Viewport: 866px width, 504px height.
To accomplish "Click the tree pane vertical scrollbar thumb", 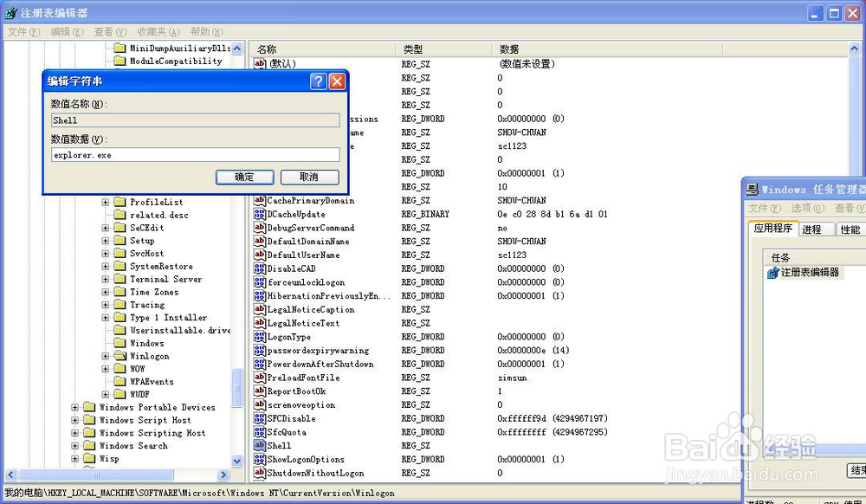I will point(237,387).
